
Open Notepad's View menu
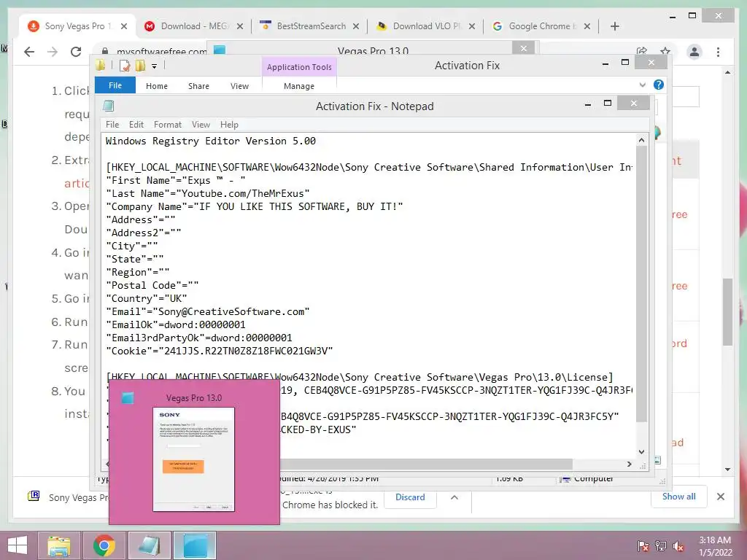201,124
